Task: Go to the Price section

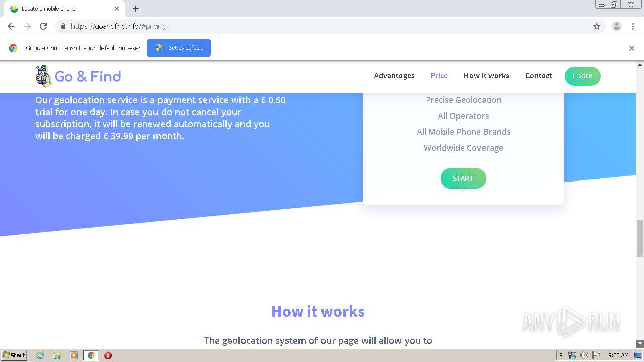Action: pos(439,76)
